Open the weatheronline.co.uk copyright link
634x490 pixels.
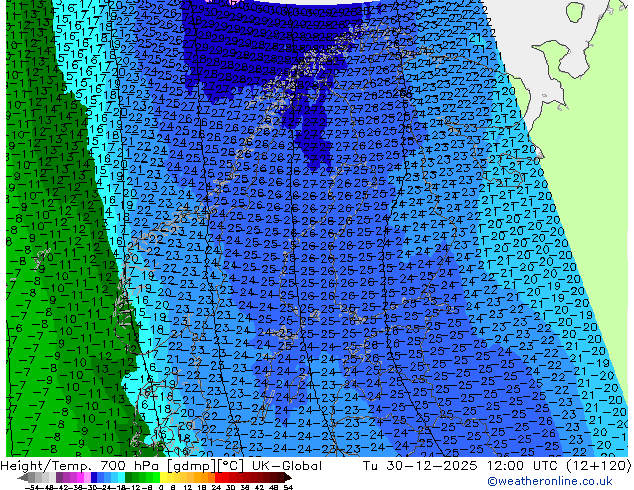click(x=550, y=481)
